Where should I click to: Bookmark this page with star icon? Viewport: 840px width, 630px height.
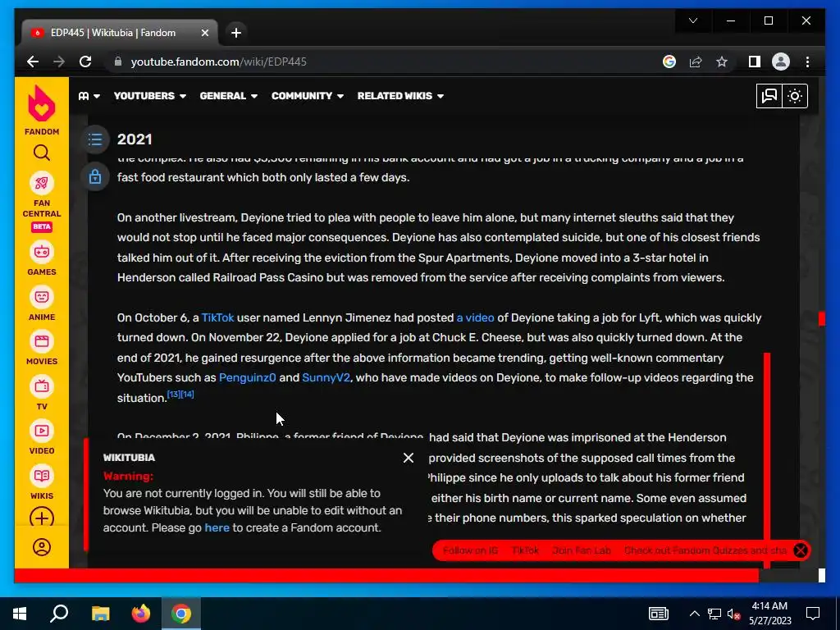coord(722,62)
